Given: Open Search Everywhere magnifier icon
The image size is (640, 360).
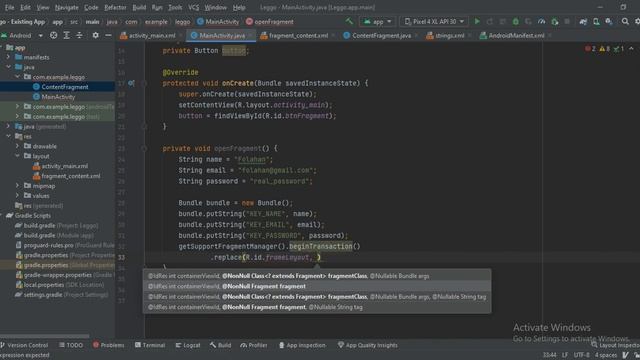Looking at the screenshot, I should [625, 21].
